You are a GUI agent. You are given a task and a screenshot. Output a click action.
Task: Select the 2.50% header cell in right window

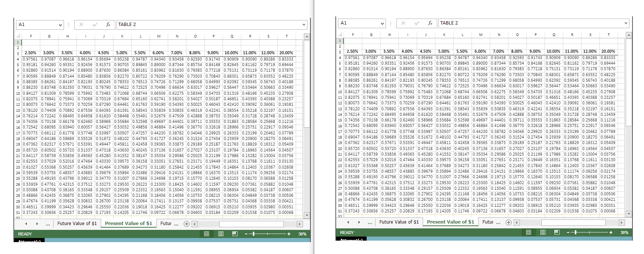tap(352, 51)
